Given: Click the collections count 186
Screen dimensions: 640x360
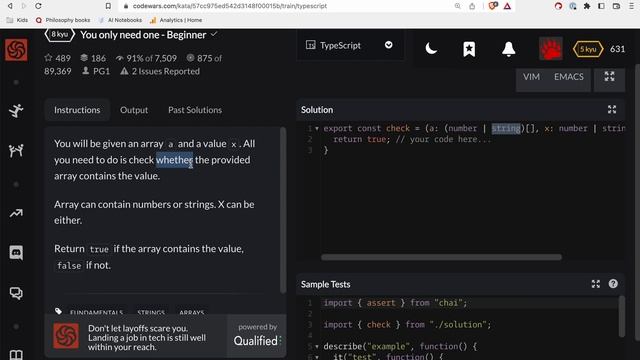Looking at the screenshot, I should [x=93, y=58].
